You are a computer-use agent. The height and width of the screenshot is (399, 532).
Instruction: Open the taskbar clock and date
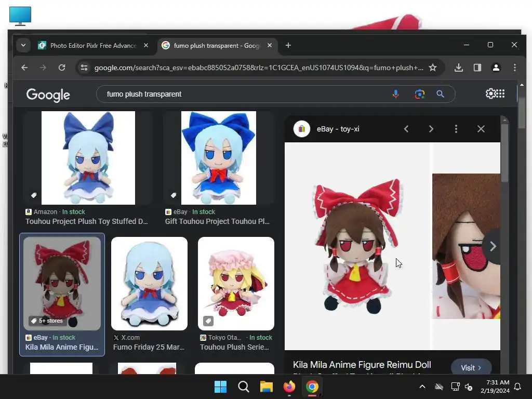495,387
